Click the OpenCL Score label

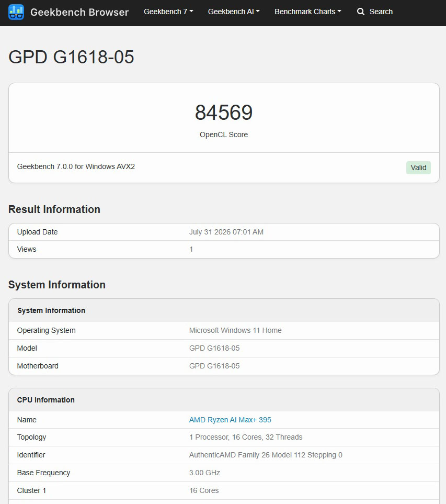[x=224, y=135]
